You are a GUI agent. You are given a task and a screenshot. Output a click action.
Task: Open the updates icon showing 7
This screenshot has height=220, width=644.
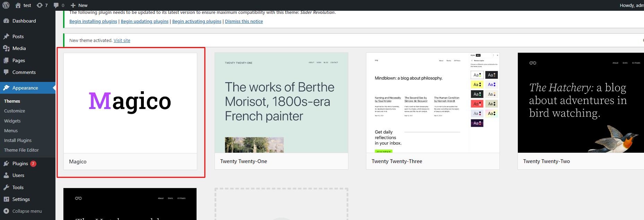40,5
